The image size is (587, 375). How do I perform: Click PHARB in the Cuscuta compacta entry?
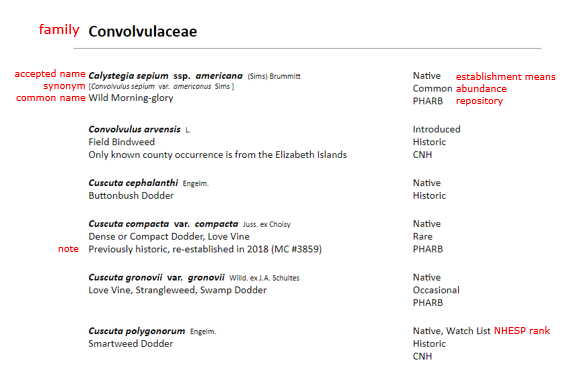pyautogui.click(x=428, y=249)
